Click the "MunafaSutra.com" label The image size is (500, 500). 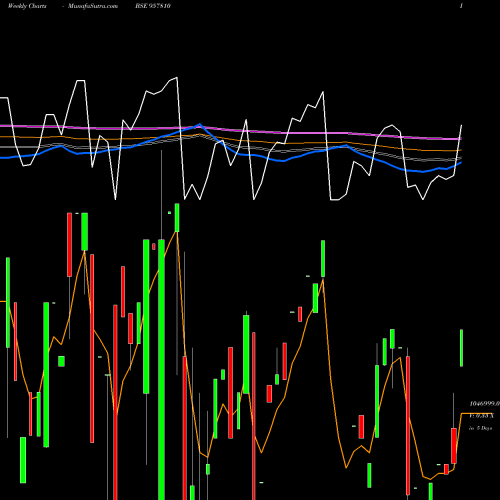[93, 6]
